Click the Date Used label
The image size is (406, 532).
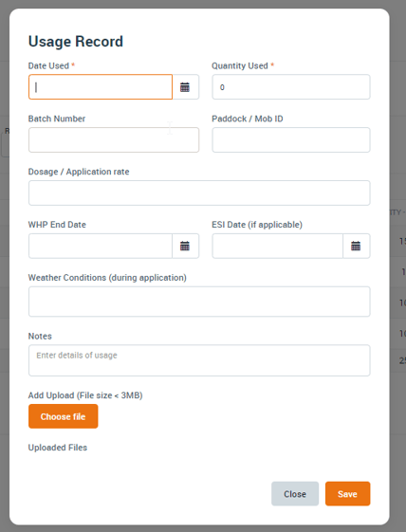48,65
